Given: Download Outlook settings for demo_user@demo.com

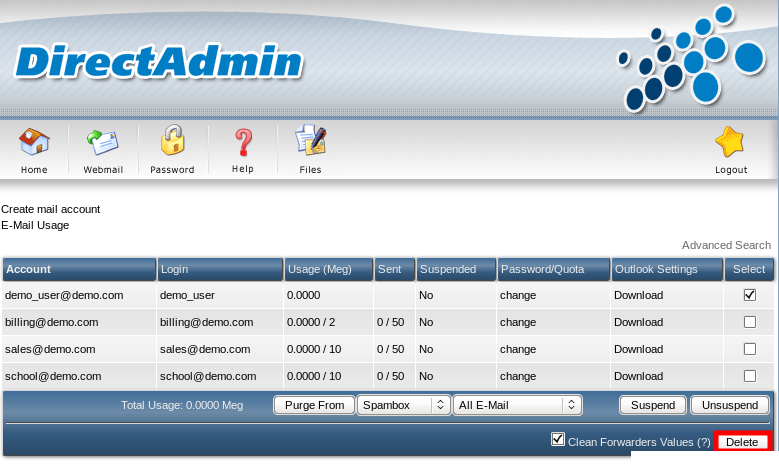Looking at the screenshot, I should point(638,295).
